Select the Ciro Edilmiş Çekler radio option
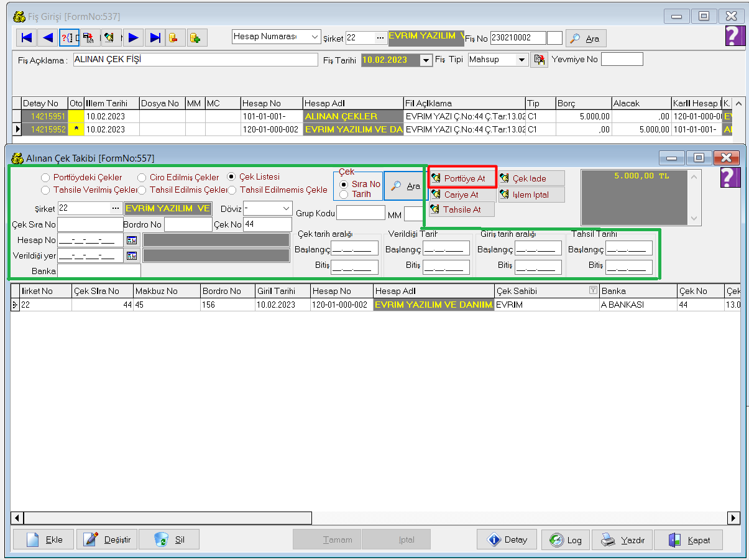 point(142,178)
